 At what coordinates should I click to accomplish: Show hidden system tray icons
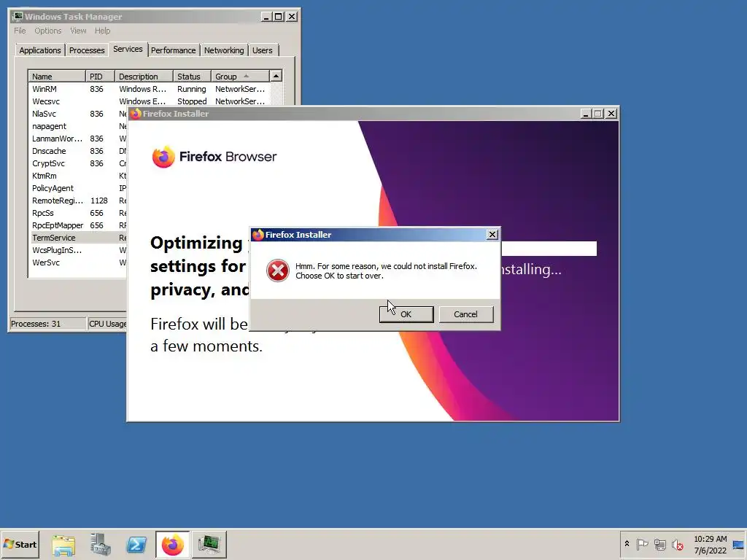pyautogui.click(x=627, y=544)
